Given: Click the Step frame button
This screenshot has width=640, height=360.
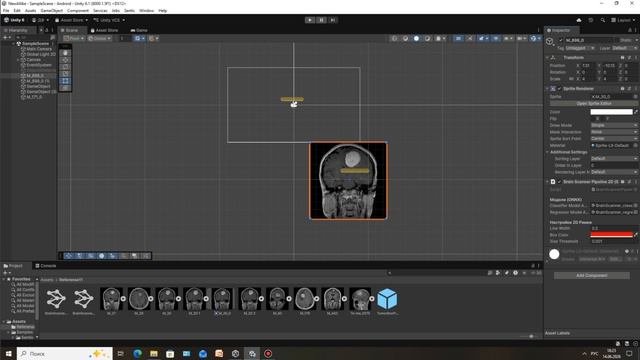Looking at the screenshot, I should click(x=333, y=20).
